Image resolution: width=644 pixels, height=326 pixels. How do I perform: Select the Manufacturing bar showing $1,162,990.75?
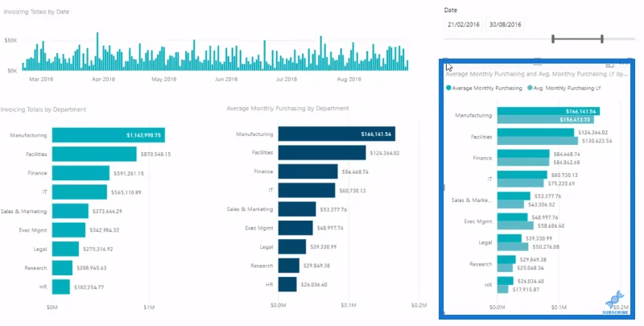coord(109,135)
